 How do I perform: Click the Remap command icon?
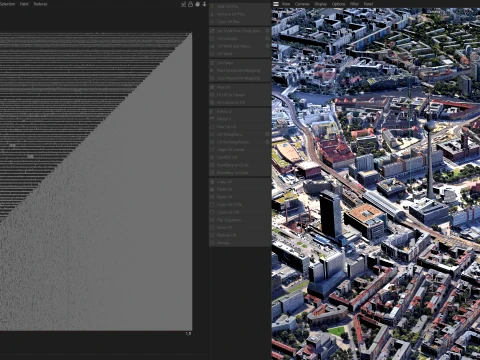click(x=212, y=243)
